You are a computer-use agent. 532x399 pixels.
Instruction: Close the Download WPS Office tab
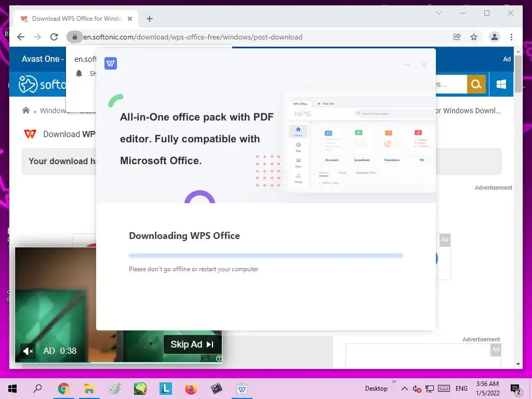(129, 19)
